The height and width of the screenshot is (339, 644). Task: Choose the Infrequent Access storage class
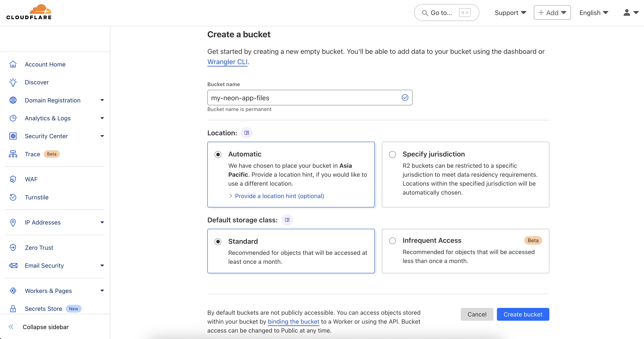392,241
